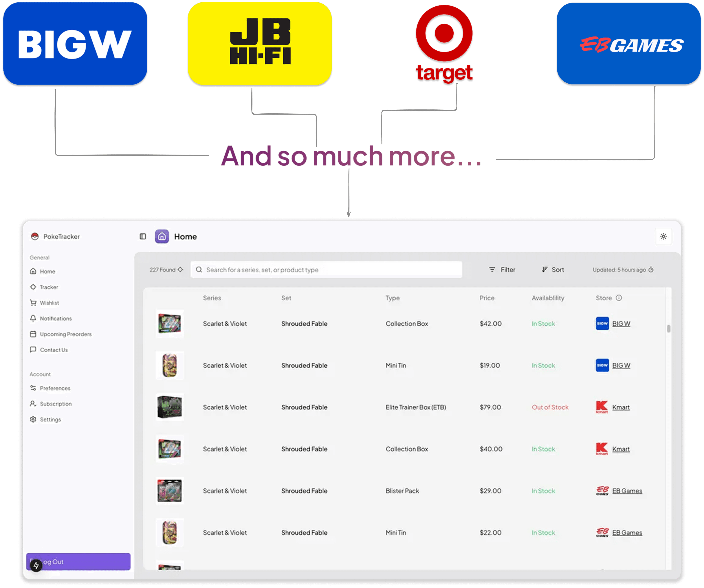Click the Elite Trainer Box (ETB) type cell
The width and height of the screenshot is (704, 588).
(416, 408)
